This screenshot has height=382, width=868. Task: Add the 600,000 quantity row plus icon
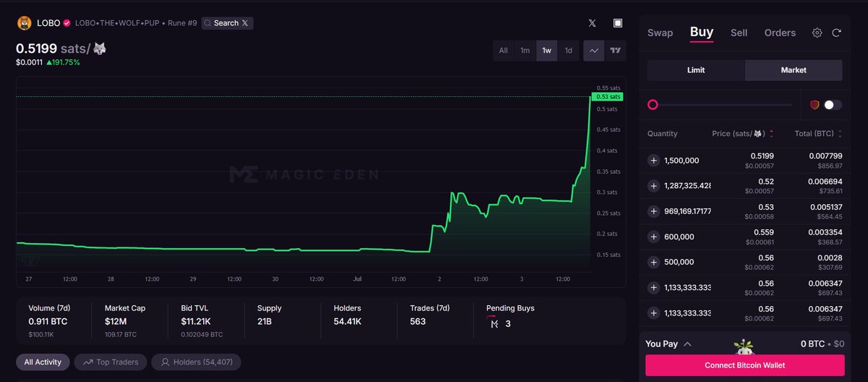(x=654, y=237)
